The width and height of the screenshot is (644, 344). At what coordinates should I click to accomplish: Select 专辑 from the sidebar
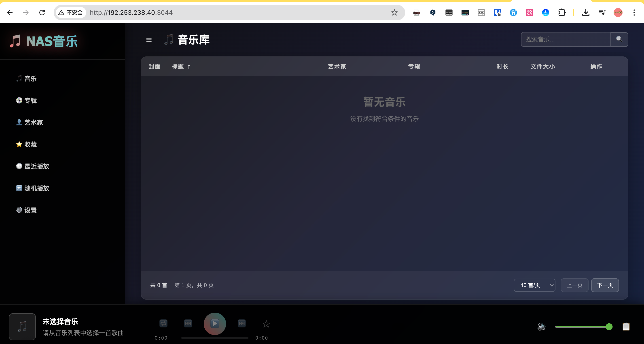coord(30,100)
